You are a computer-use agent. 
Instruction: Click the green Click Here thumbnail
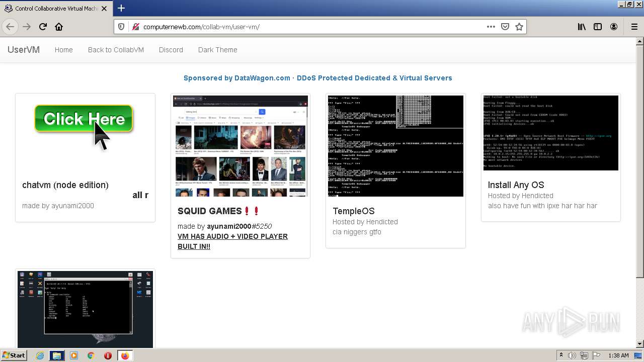[84, 119]
